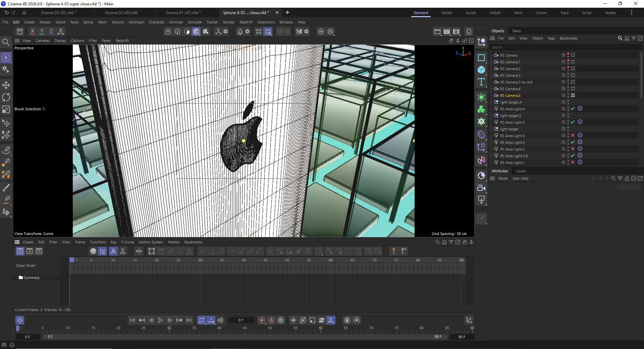Add a Light object from side palette

481,200
